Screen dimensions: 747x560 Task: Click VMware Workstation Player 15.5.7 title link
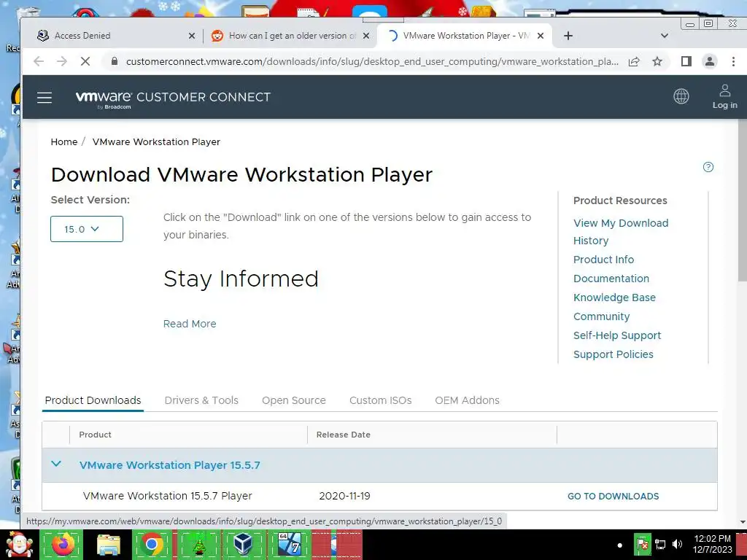169,465
